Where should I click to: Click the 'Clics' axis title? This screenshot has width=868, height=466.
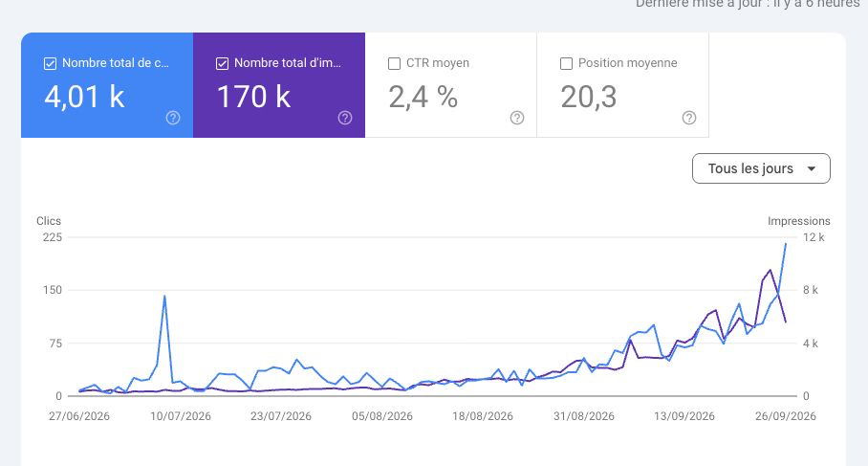pyautogui.click(x=49, y=220)
